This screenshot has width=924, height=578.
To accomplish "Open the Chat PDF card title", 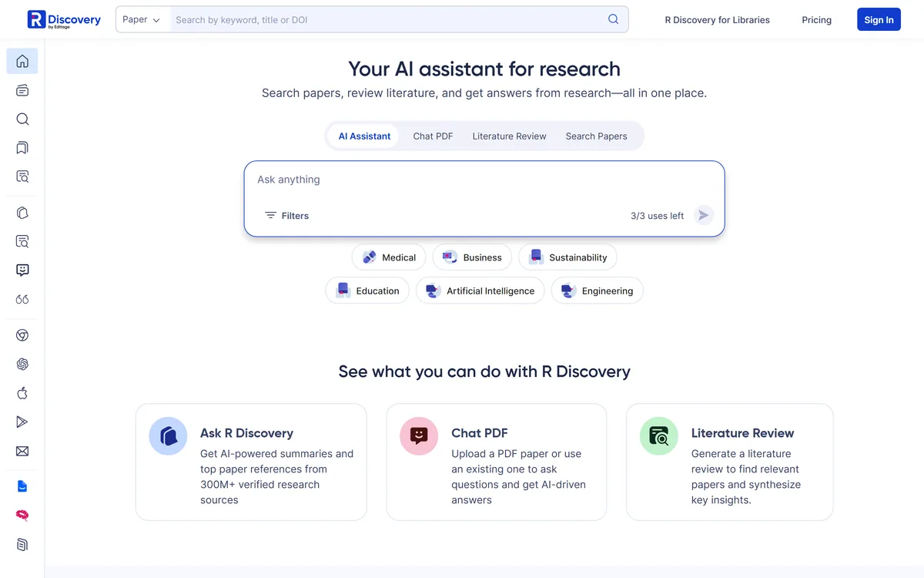I will [x=480, y=433].
